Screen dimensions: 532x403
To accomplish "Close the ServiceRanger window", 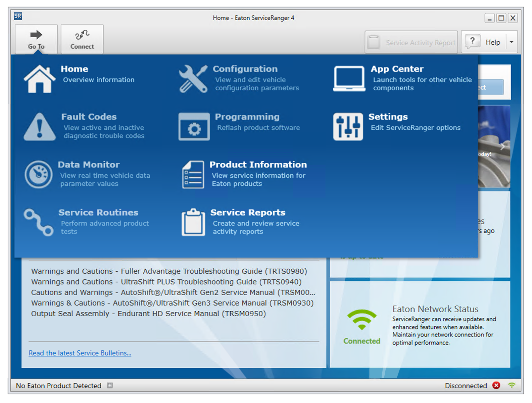I will (513, 18).
